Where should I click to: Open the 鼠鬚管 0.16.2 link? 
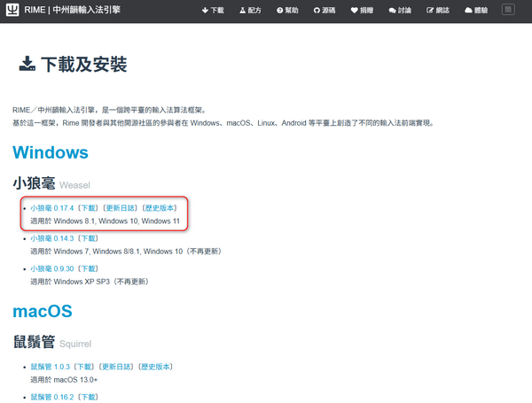pos(52,397)
